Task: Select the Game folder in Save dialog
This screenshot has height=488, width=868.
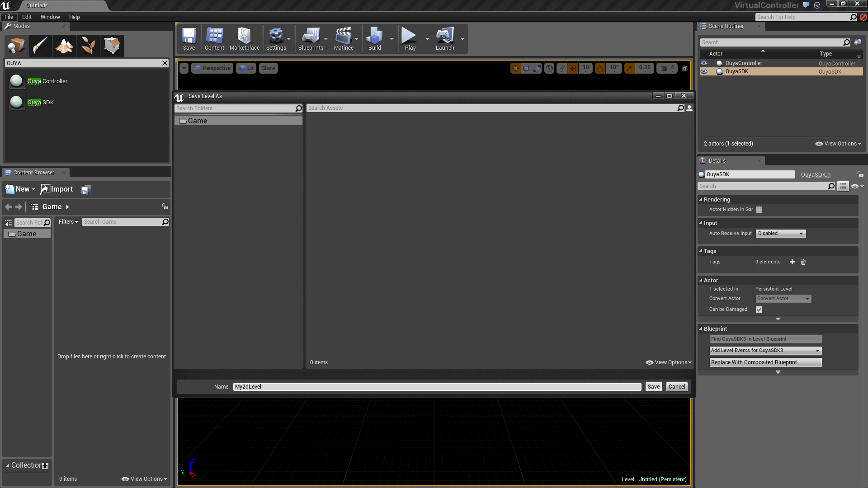Action: (198, 121)
